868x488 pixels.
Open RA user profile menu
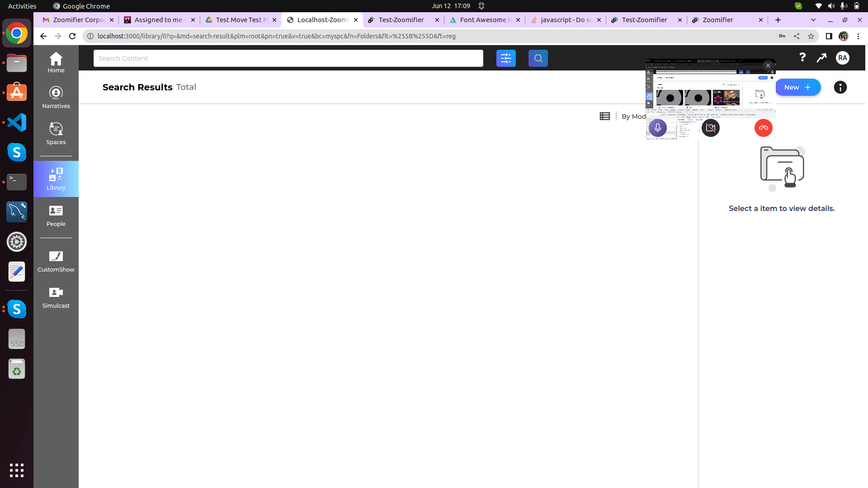pos(842,58)
